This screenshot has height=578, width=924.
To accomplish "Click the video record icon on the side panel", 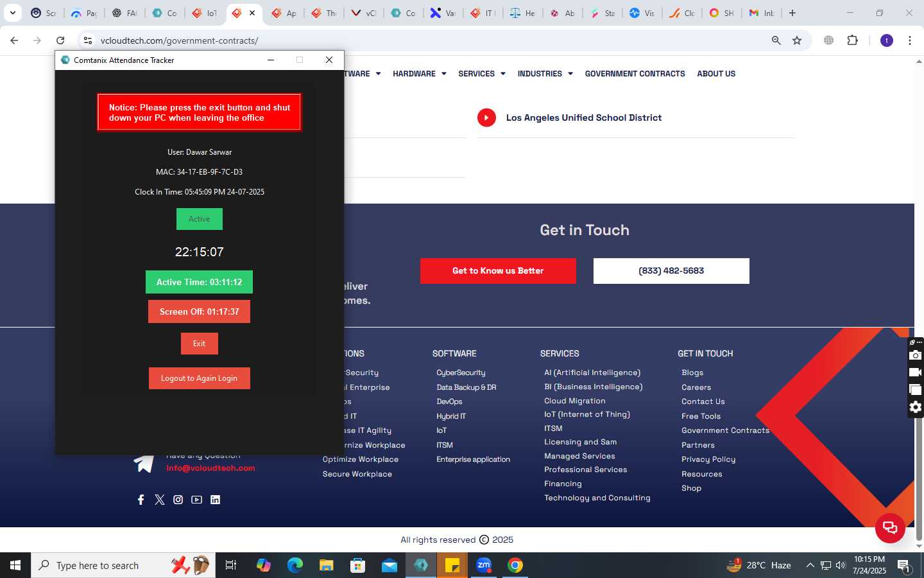I will [916, 372].
